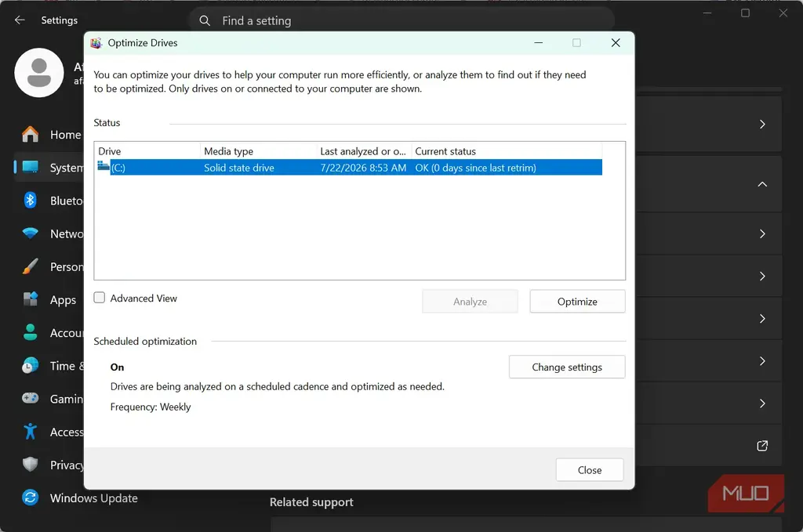Click the Settings title text
Screen dimensions: 803x532
[60, 20]
